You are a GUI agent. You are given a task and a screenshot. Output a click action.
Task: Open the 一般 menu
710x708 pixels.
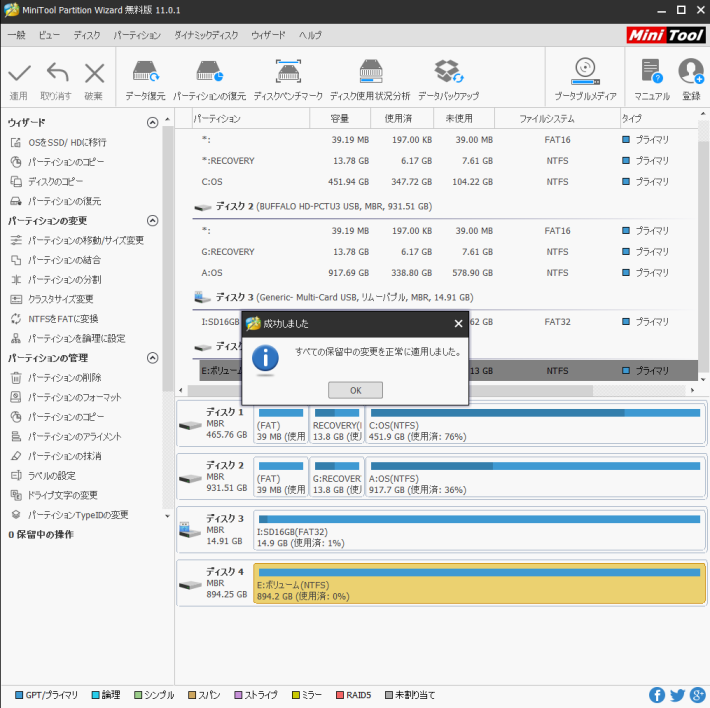click(16, 35)
